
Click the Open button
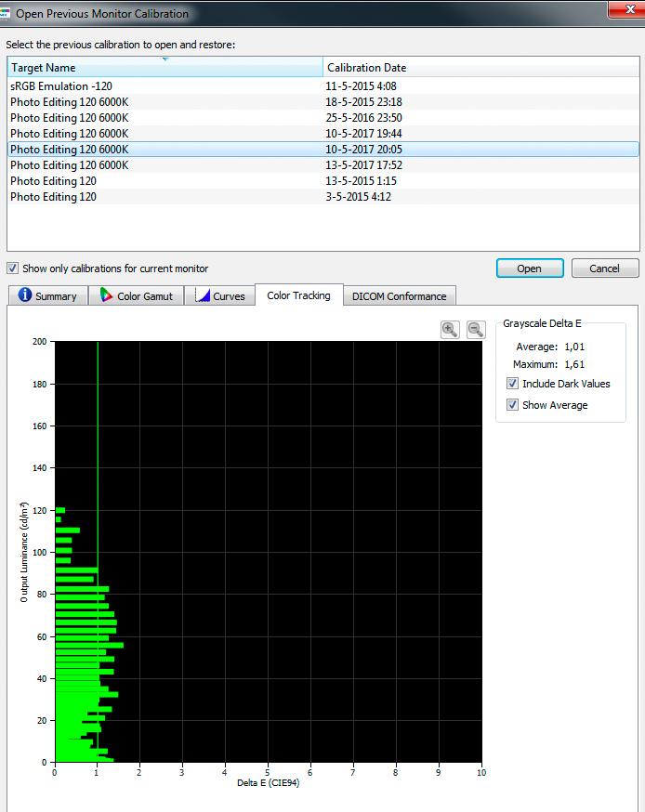(x=530, y=268)
